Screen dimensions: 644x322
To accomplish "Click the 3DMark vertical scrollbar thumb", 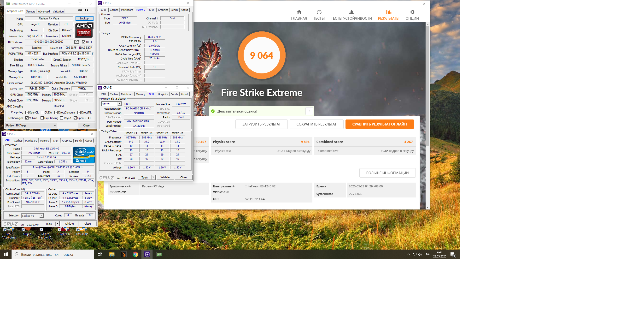I will pos(427,86).
